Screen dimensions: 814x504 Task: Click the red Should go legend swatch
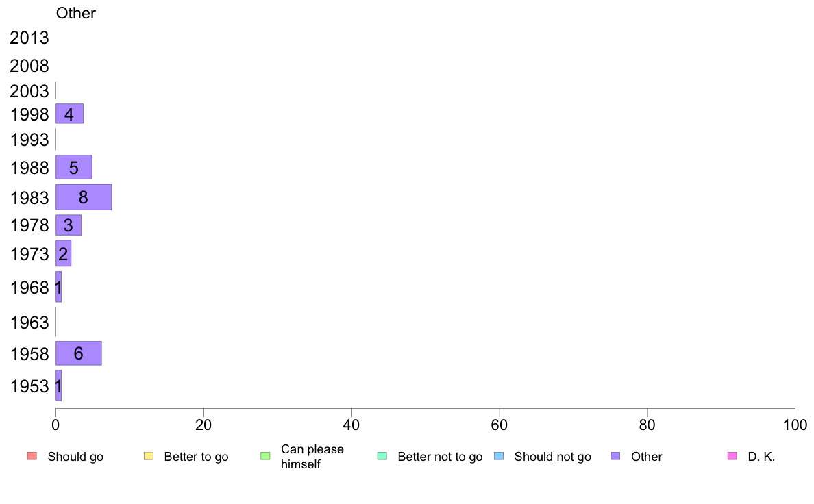pyautogui.click(x=32, y=456)
